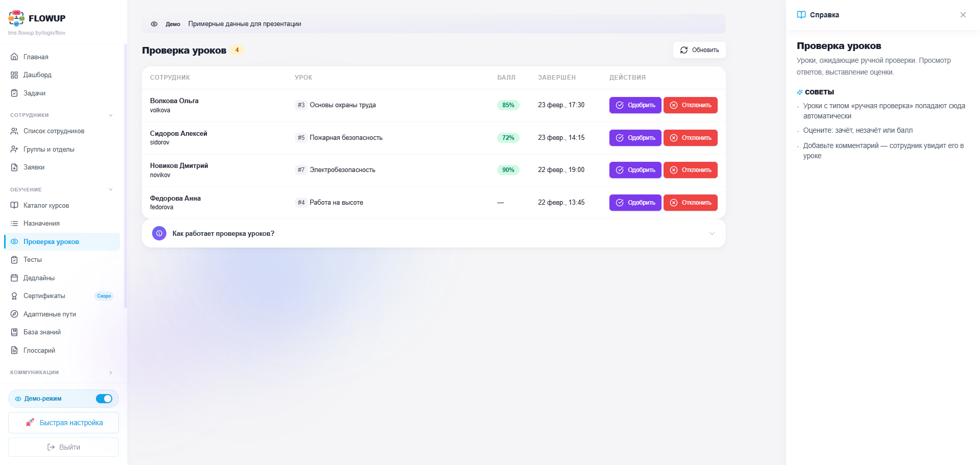Screen dimensions: 980x465
Task: Click the clipboard icon beside Тесты
Action: click(x=14, y=260)
